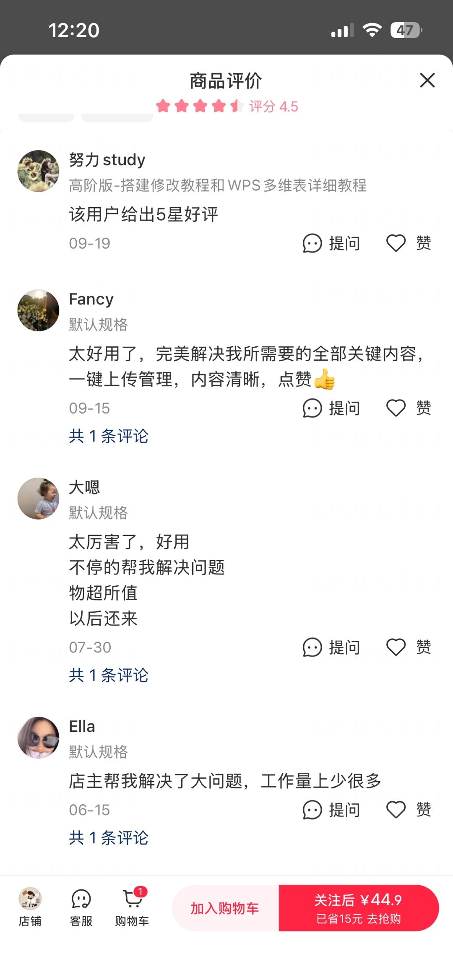Open Ella's sunglasses avatar
Screen dimensions: 453x980
[x=38, y=738]
